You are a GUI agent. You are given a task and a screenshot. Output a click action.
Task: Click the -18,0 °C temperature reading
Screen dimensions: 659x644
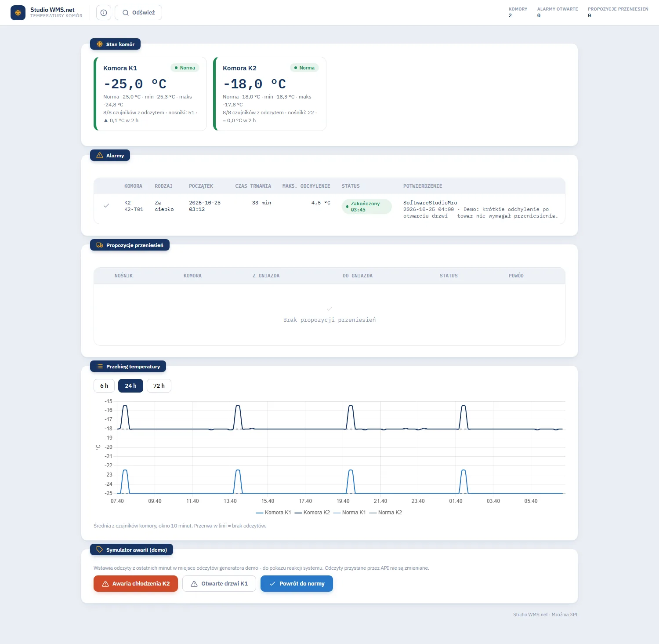[254, 84]
